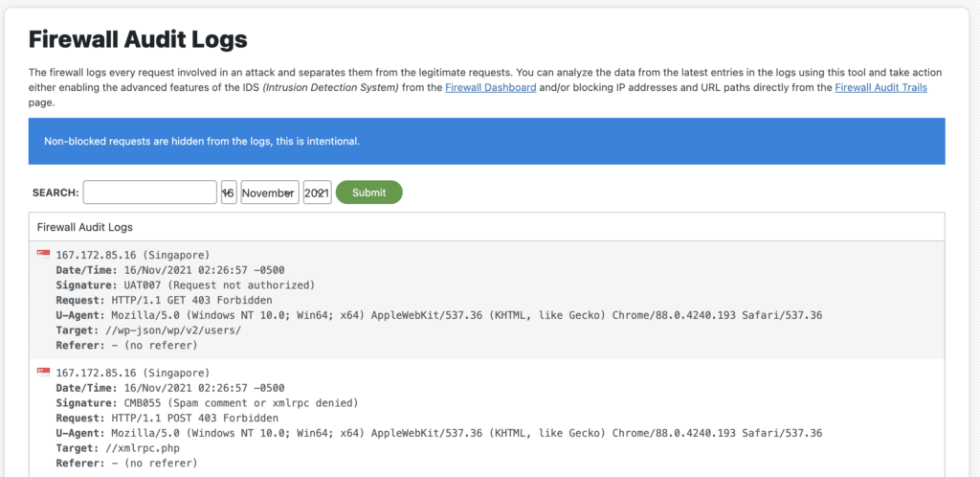
Task: Click the //wp-json/wp/v2/users/ target path
Action: (x=176, y=330)
